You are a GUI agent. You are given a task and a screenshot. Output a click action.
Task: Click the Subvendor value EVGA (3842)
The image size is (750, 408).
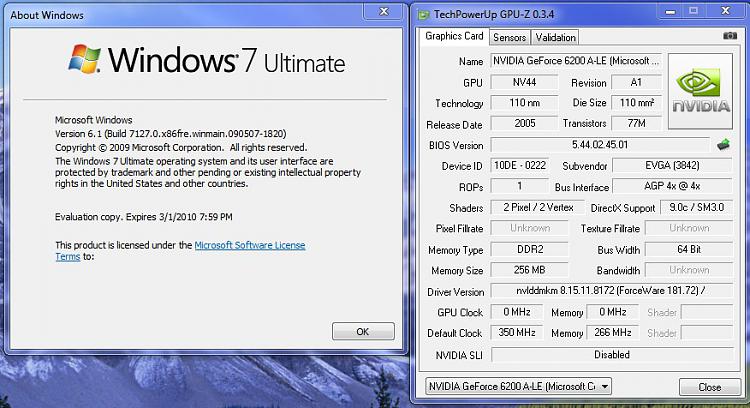point(672,165)
